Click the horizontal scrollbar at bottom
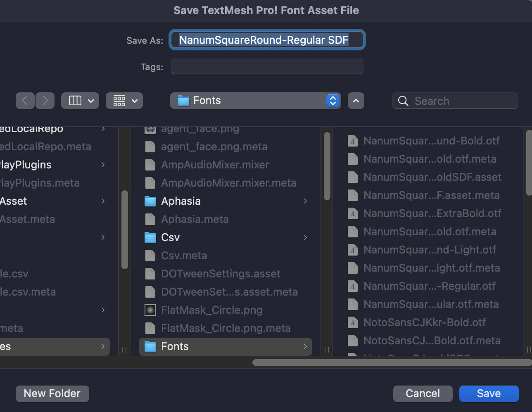 click(392, 362)
